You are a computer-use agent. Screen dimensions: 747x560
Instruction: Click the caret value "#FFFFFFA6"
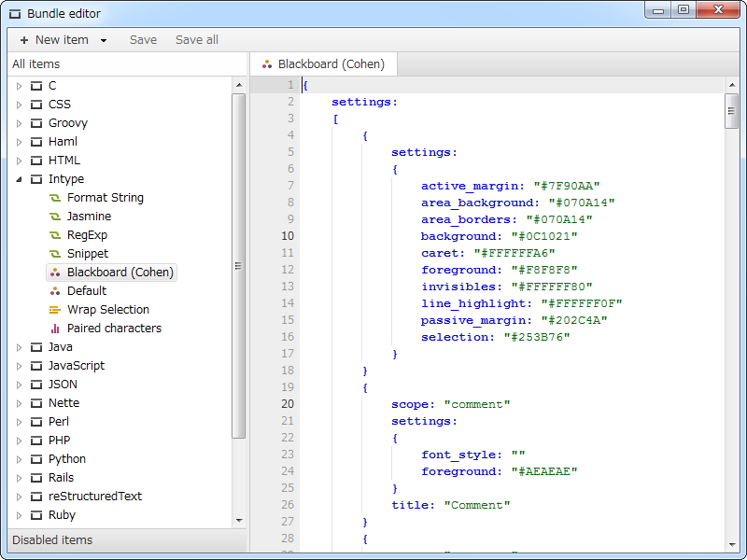[514, 253]
